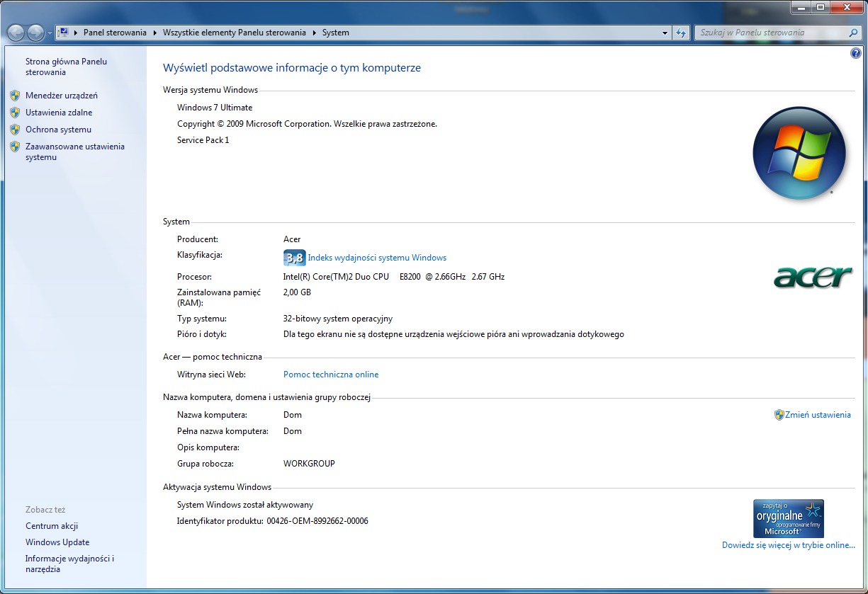868x594 pixels.
Task: Open Indeks wydajności systemu Windows link
Action: coord(377,258)
